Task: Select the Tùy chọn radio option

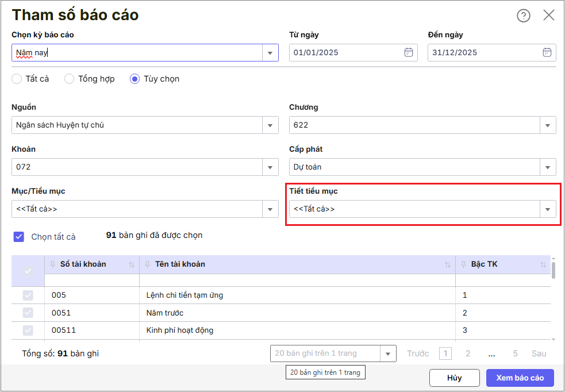Action: click(x=134, y=79)
